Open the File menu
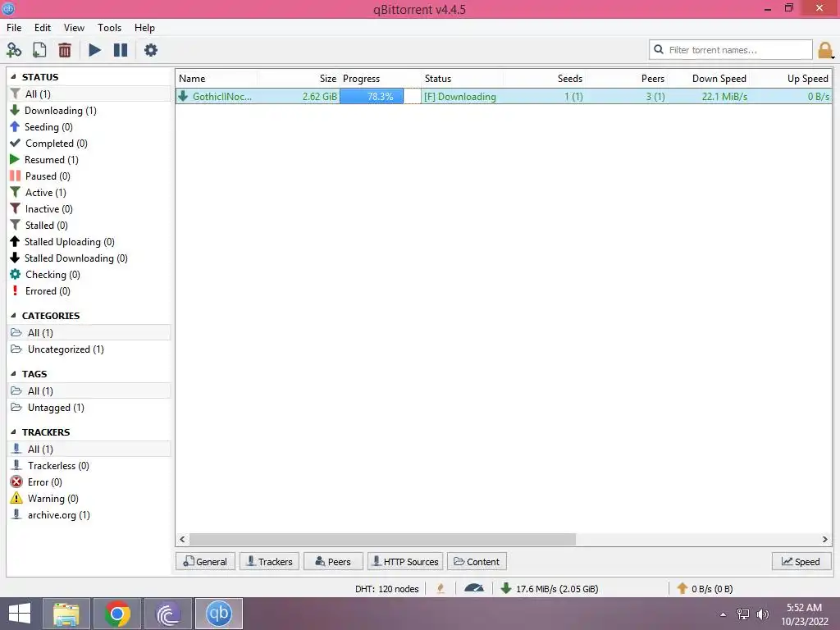The image size is (840, 630). coord(14,27)
